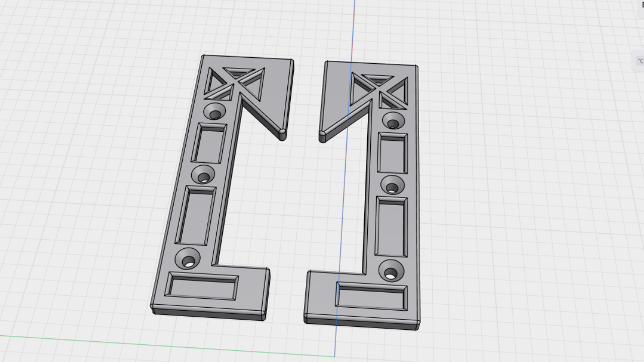
Task: Select the bottom horizontal rectangular pocket of the right bracket
Action: tap(371, 296)
